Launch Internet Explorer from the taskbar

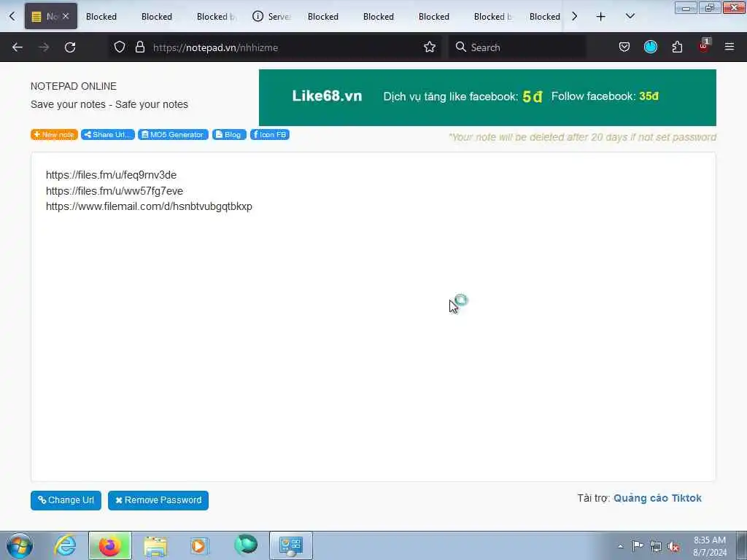click(65, 545)
